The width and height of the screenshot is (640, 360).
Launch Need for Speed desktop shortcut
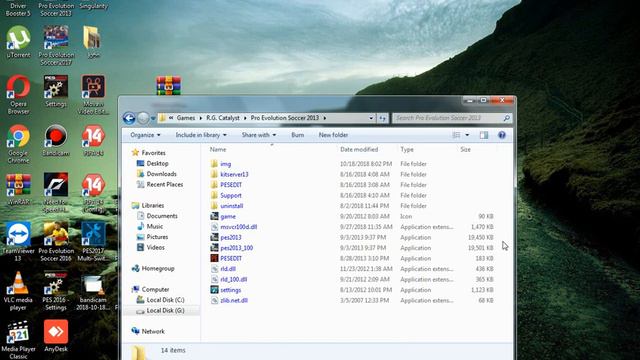point(56,193)
